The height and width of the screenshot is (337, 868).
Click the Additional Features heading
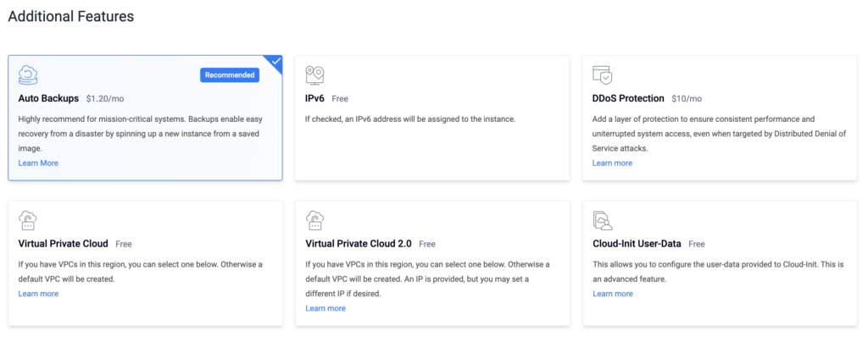point(71,17)
